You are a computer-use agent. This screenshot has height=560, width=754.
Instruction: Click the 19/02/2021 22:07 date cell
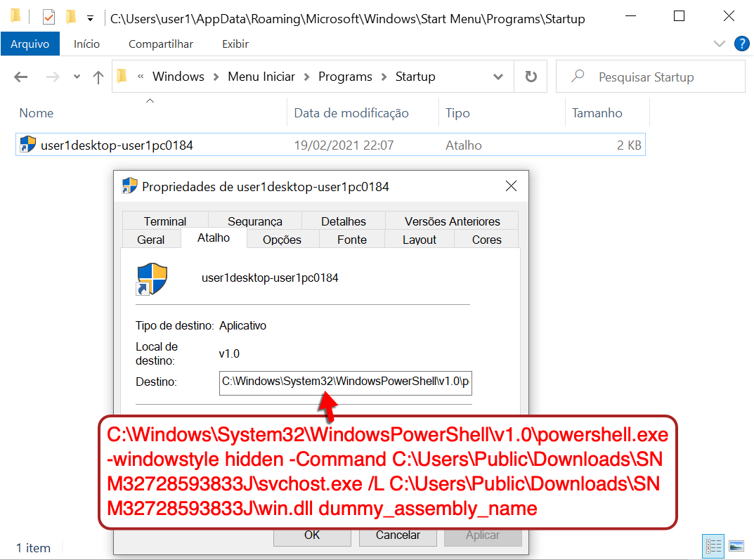pyautogui.click(x=344, y=145)
